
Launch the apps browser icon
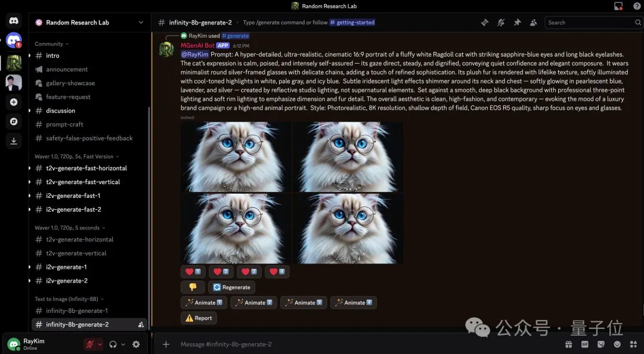tap(633, 344)
